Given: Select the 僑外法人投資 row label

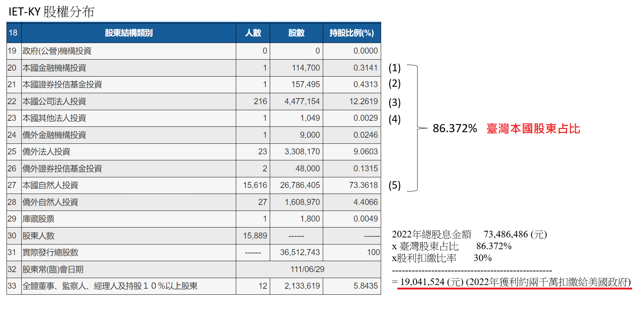Looking at the screenshot, I should point(46,152).
